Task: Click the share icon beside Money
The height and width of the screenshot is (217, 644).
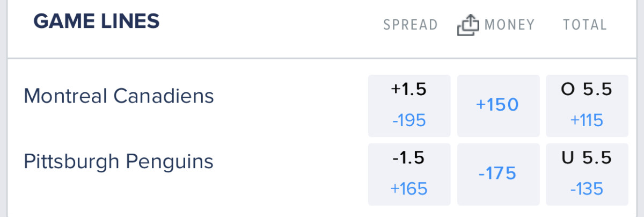Action: pos(467,25)
